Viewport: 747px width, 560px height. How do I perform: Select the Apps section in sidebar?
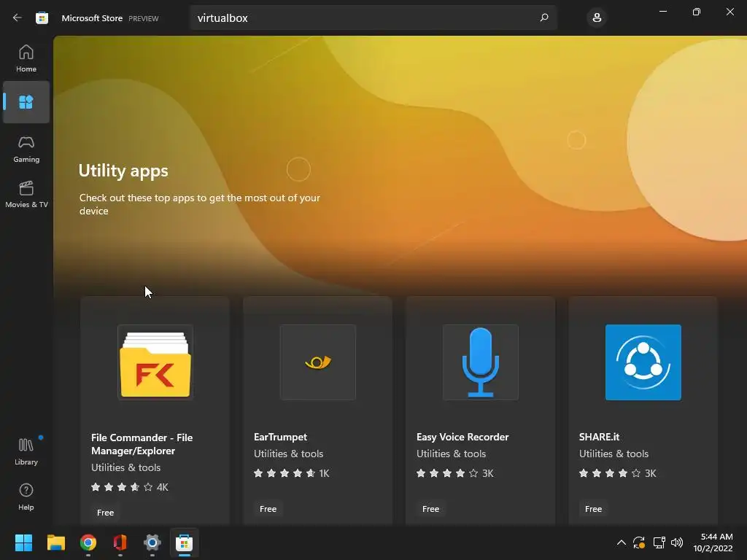(x=26, y=102)
